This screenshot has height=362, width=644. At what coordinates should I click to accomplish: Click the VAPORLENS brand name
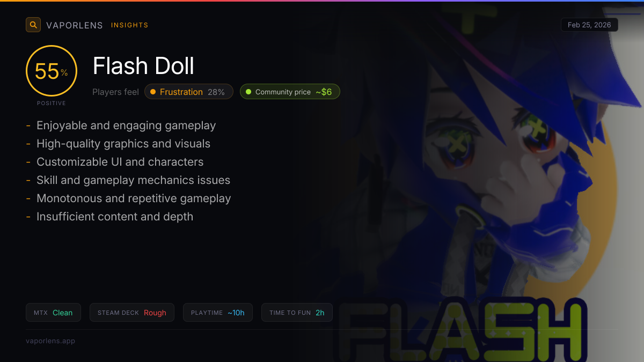pos(75,25)
